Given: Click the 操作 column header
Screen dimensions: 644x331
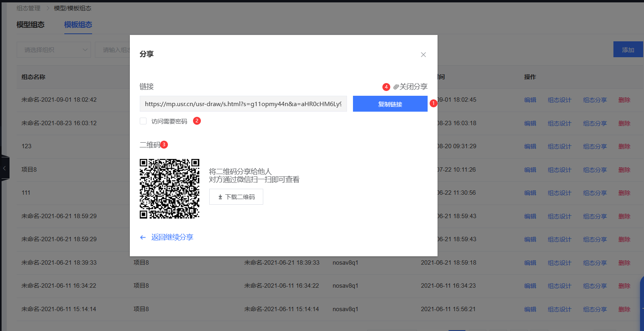Looking at the screenshot, I should pyautogui.click(x=530, y=77).
